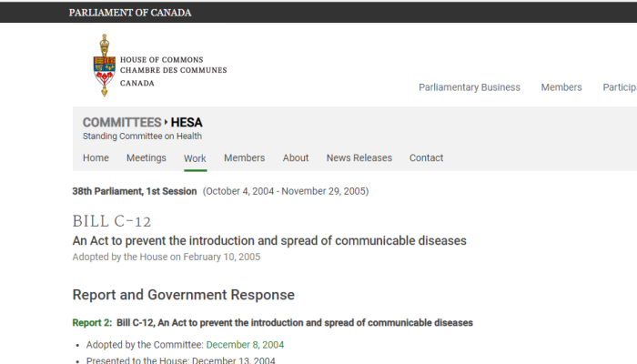Open the About tab
637x364 pixels.
(296, 158)
